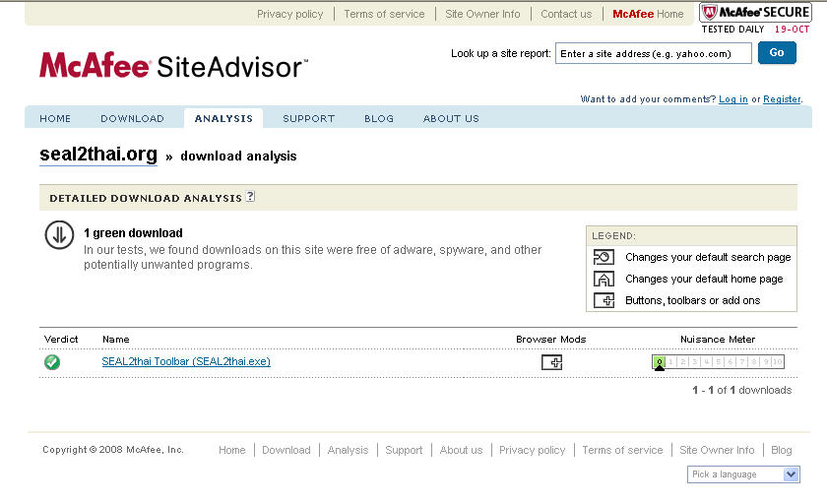The width and height of the screenshot is (827, 504).
Task: Click the "Copyright © 2008 McAfee, Inc." text
Action: tap(113, 450)
